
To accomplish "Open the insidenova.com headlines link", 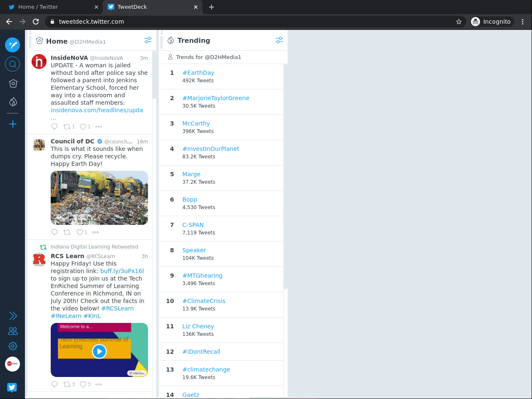I will click(x=97, y=110).
